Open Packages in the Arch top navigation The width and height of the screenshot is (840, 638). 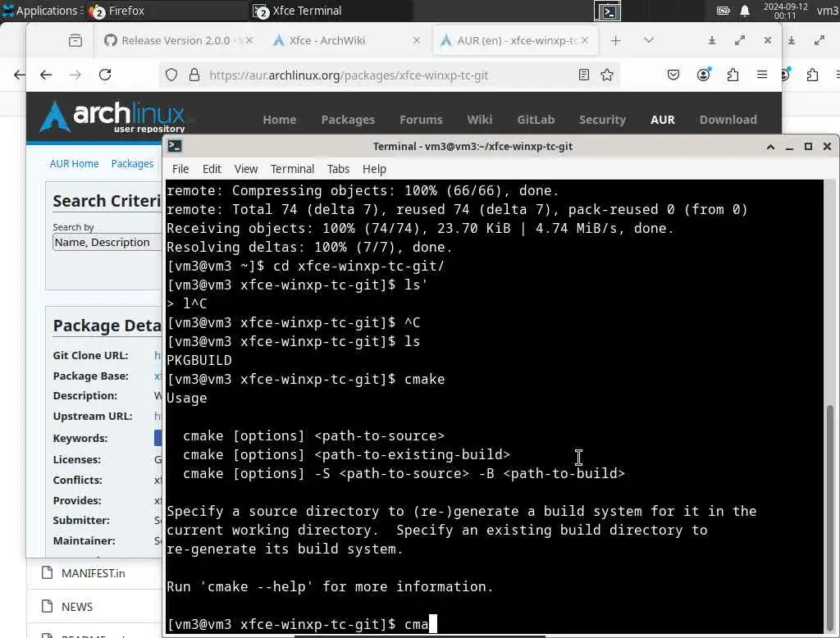(x=348, y=120)
